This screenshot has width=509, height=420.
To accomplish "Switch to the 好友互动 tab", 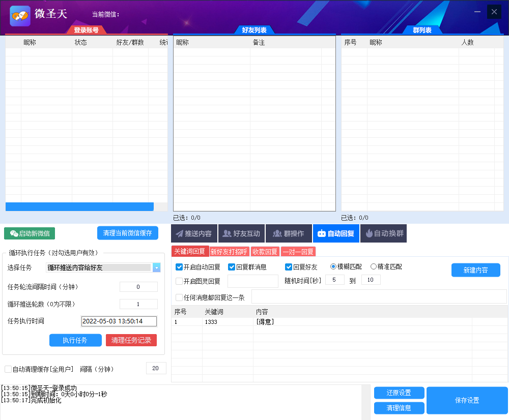I will click(x=241, y=233).
